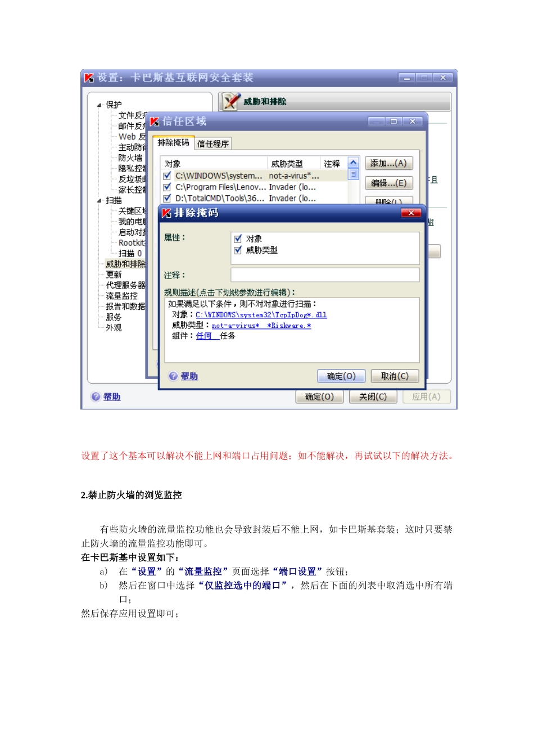
Task: Click 威胁类型 column header in list
Action: click(x=293, y=164)
